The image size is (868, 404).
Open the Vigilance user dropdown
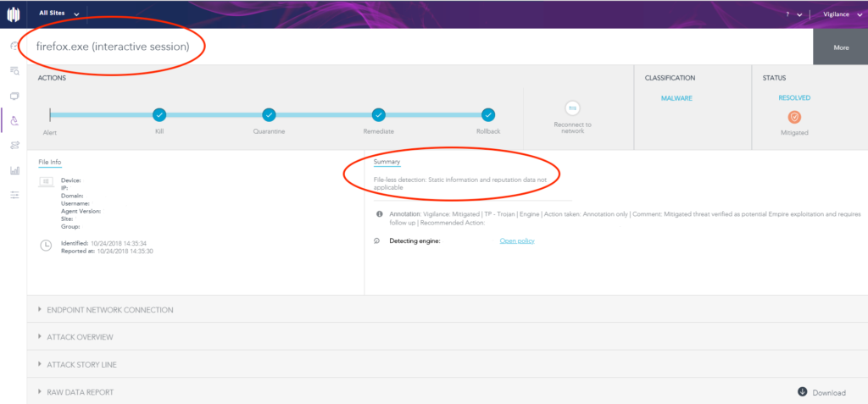coord(841,14)
